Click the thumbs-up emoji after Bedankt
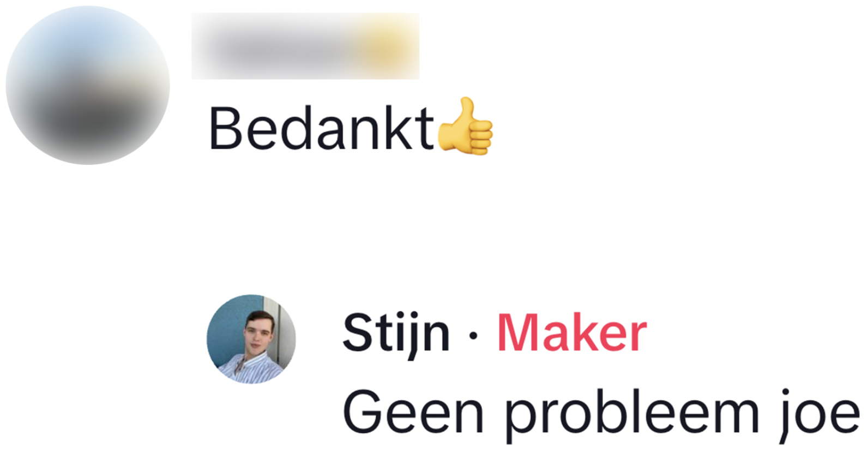The width and height of the screenshot is (868, 453). click(x=465, y=127)
